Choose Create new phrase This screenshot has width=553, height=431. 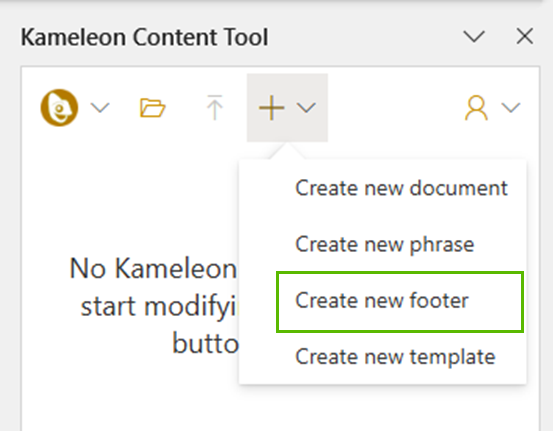[x=384, y=244]
